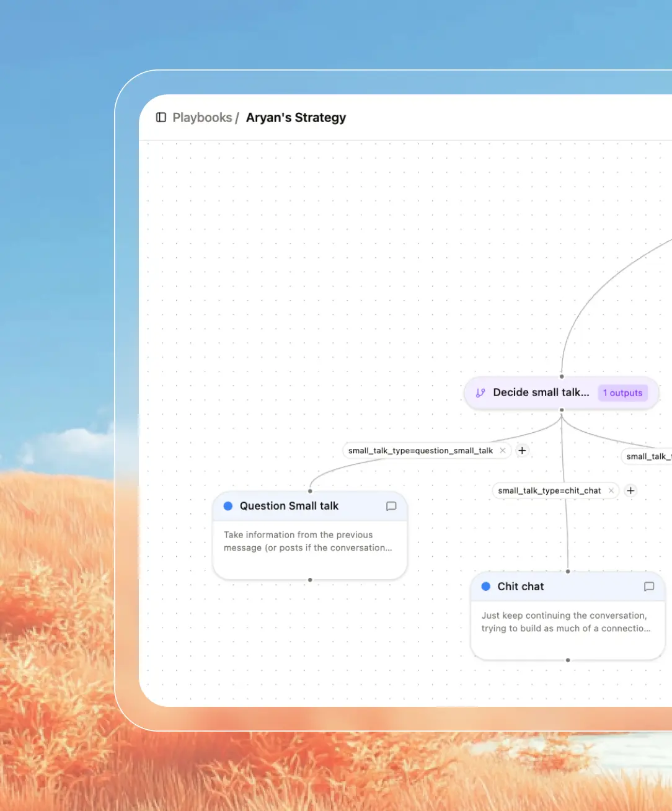Click the top connector handle of Chit chat
This screenshot has height=811, width=672.
(568, 572)
